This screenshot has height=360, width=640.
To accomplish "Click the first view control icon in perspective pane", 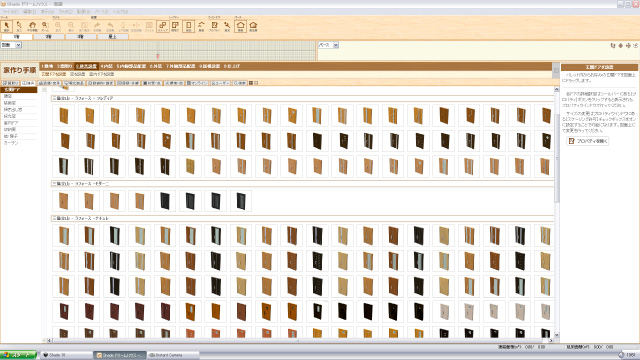I will (x=613, y=45).
